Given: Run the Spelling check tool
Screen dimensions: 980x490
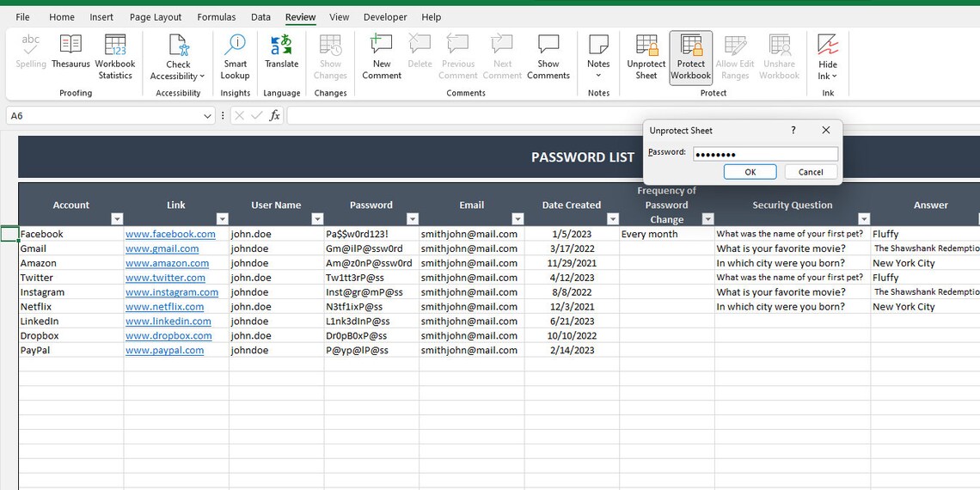Looking at the screenshot, I should click(31, 52).
